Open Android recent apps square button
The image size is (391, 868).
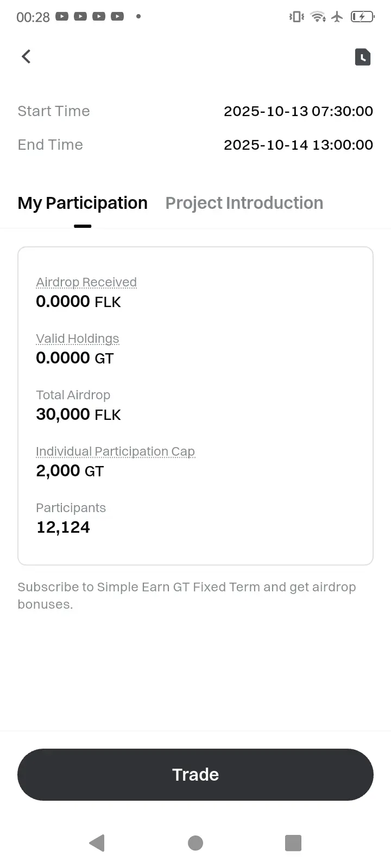[293, 843]
